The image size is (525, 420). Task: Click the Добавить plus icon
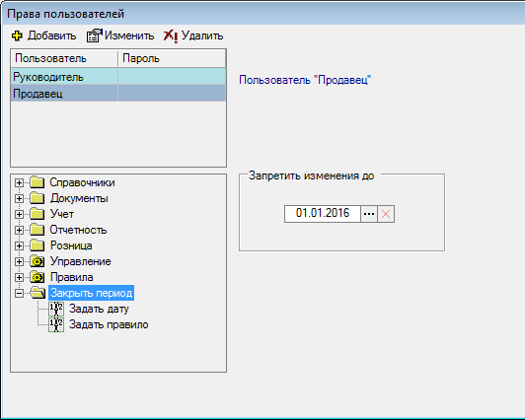(x=17, y=35)
